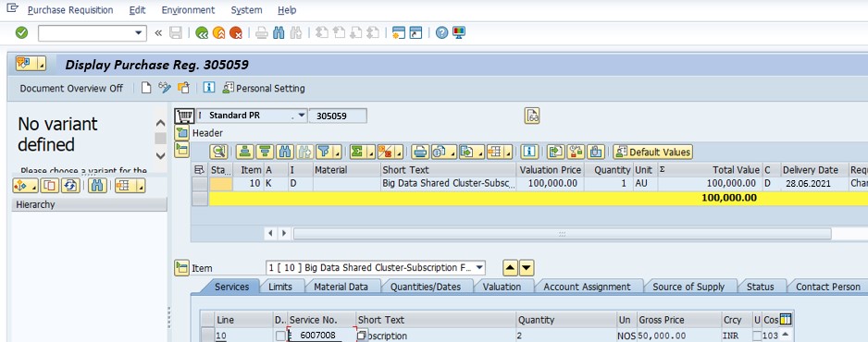Image resolution: width=868 pixels, height=342 pixels.
Task: Click the Sort Ascending icon
Action: click(245, 152)
